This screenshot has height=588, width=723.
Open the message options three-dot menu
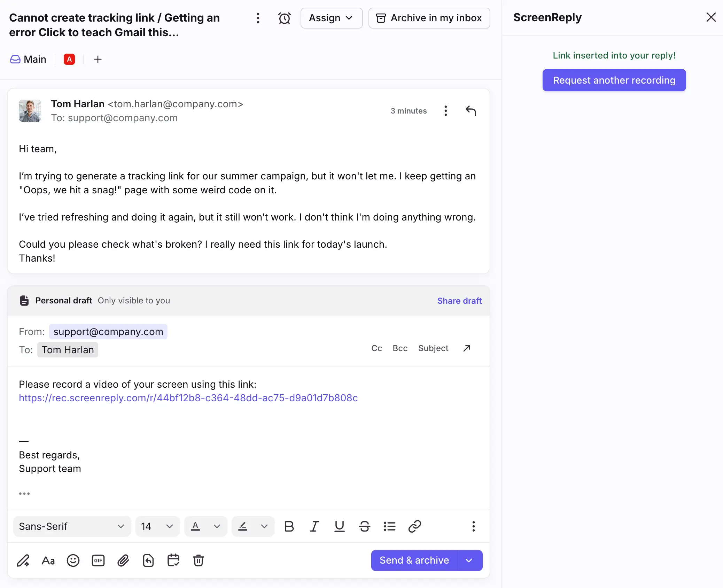pos(445,111)
